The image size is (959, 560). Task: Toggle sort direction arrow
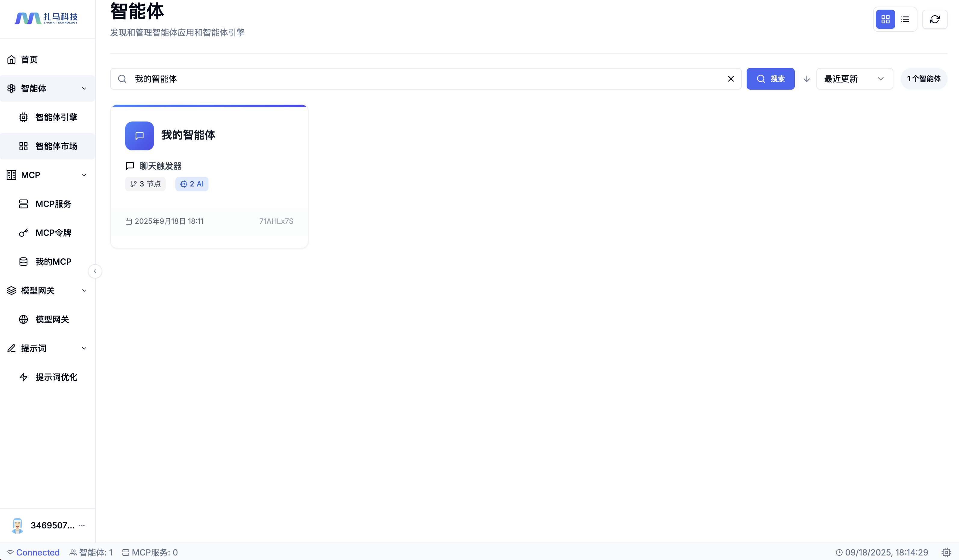806,79
